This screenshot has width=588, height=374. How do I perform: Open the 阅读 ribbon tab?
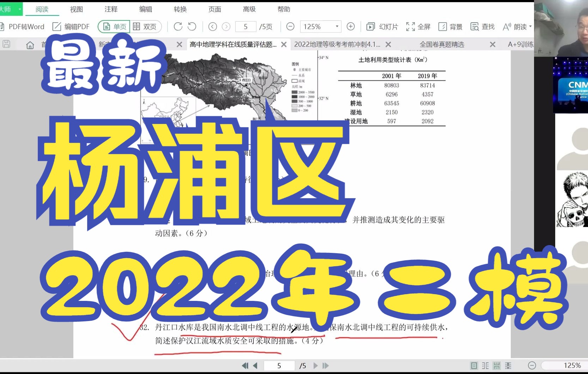[x=42, y=9]
